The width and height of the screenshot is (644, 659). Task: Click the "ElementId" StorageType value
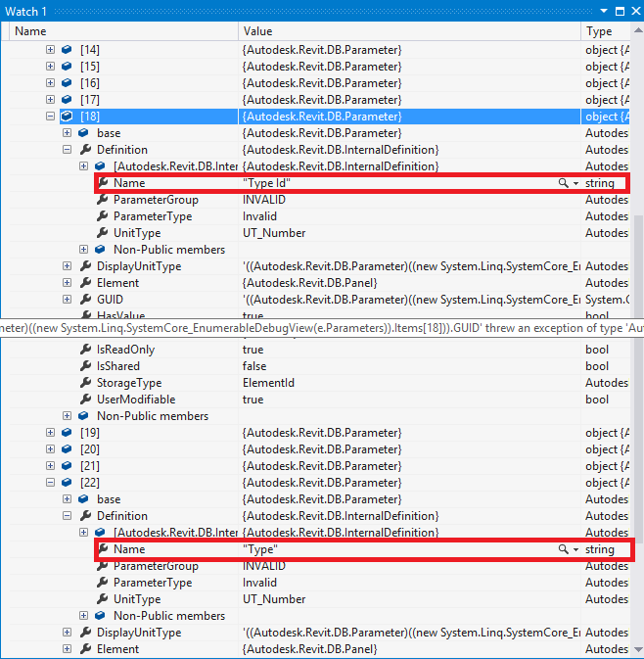coord(268,383)
